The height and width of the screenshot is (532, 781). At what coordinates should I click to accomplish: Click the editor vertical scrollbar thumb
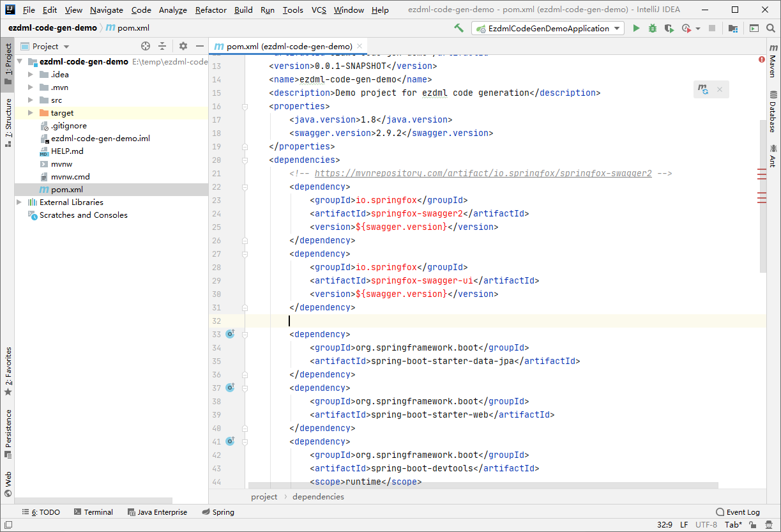point(763,195)
